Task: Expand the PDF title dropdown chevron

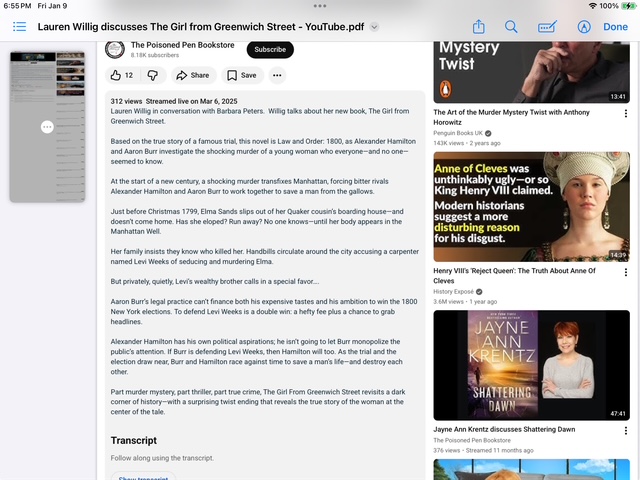Action: tap(374, 27)
